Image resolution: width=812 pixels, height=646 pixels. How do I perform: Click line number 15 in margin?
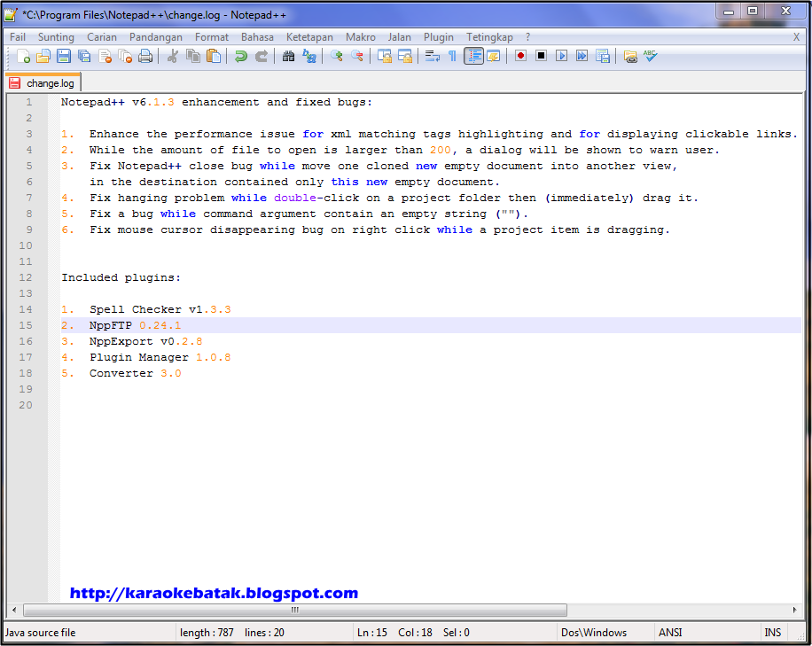26,325
